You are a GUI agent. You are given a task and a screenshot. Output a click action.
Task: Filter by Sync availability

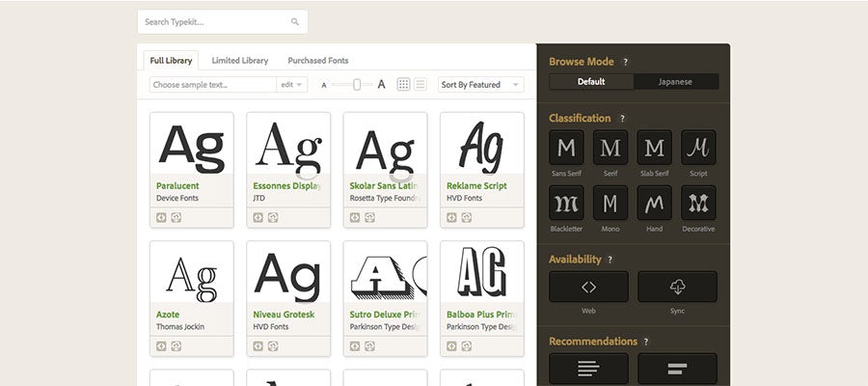point(677,287)
